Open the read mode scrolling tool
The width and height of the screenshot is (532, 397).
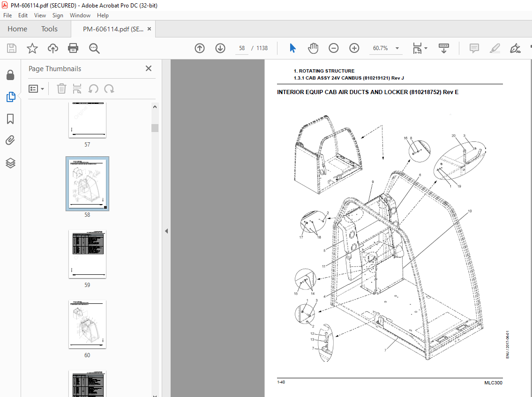(x=443, y=48)
